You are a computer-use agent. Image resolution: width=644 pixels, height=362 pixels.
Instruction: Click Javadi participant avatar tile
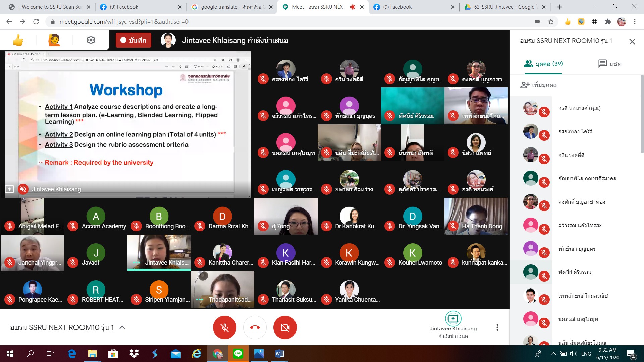click(x=96, y=253)
